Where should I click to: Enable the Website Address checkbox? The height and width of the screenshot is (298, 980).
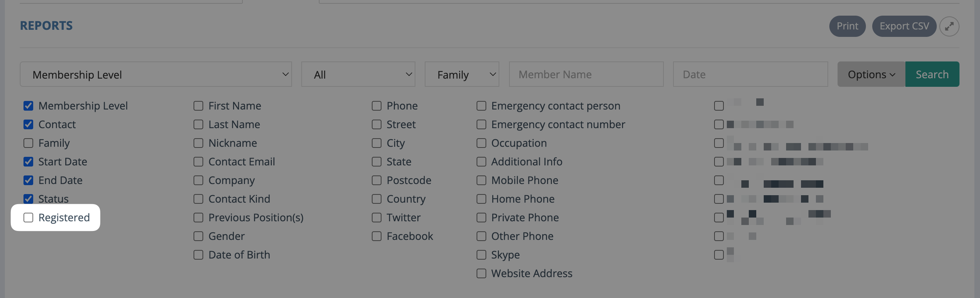coord(481,273)
